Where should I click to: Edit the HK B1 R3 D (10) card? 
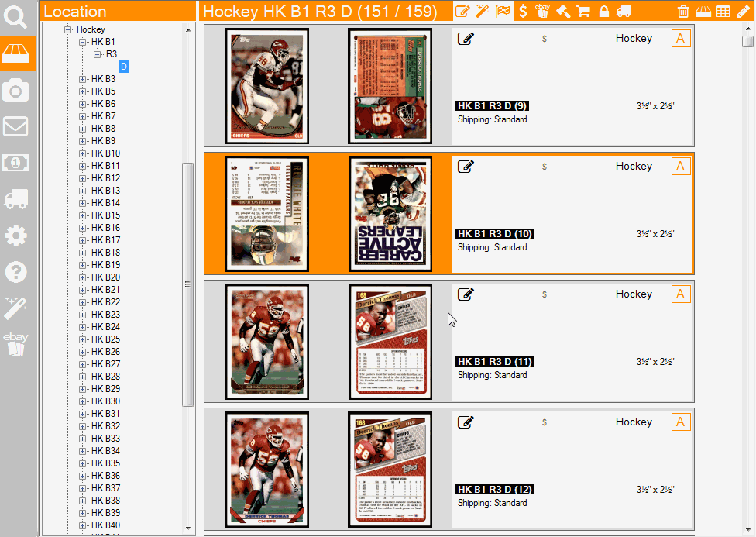coord(466,167)
